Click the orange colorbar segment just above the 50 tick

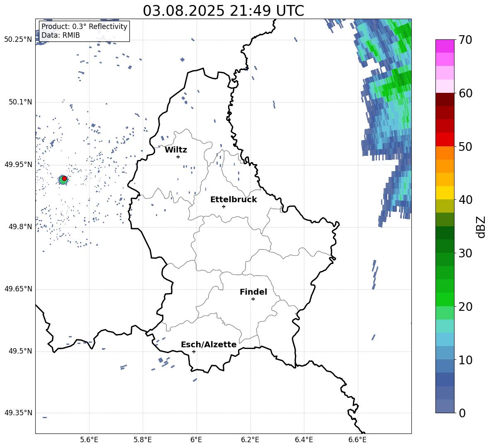click(x=445, y=153)
